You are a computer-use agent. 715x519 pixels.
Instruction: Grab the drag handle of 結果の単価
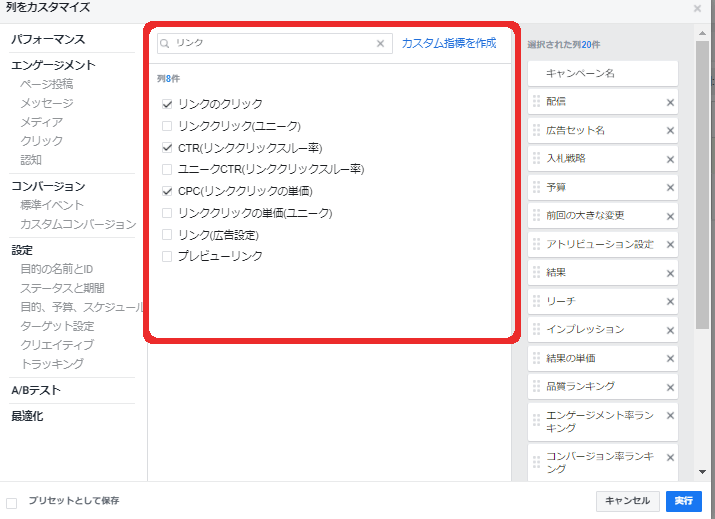tap(536, 358)
